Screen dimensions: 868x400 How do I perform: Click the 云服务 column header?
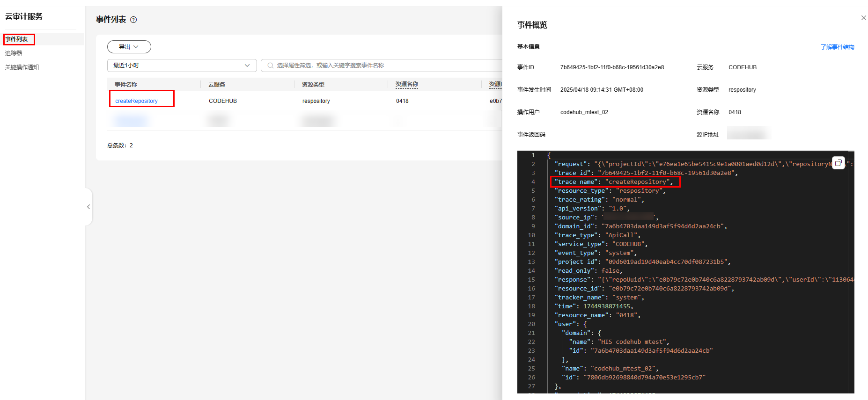point(217,85)
